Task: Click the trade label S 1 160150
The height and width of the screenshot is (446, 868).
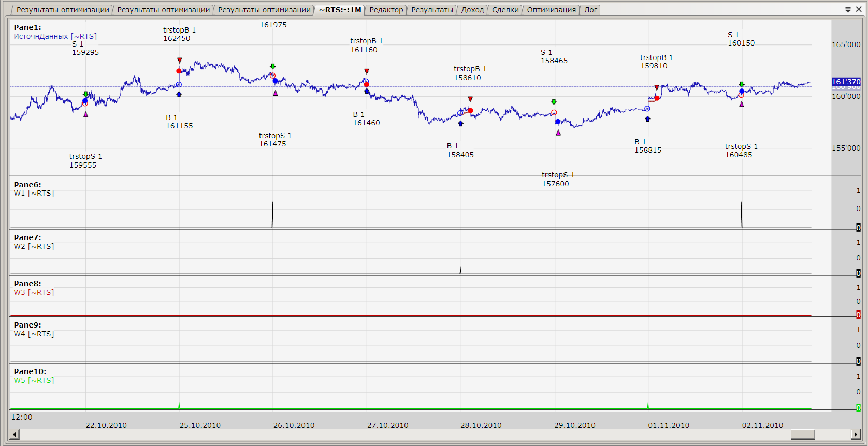Action: (741, 39)
